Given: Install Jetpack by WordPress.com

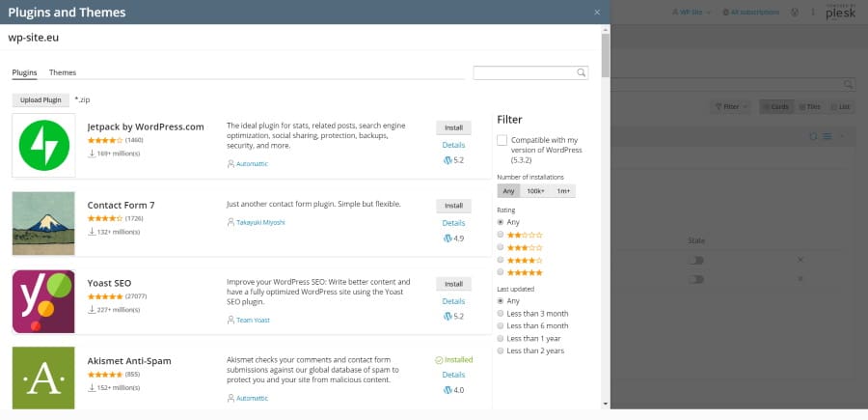Looking at the screenshot, I should point(453,128).
